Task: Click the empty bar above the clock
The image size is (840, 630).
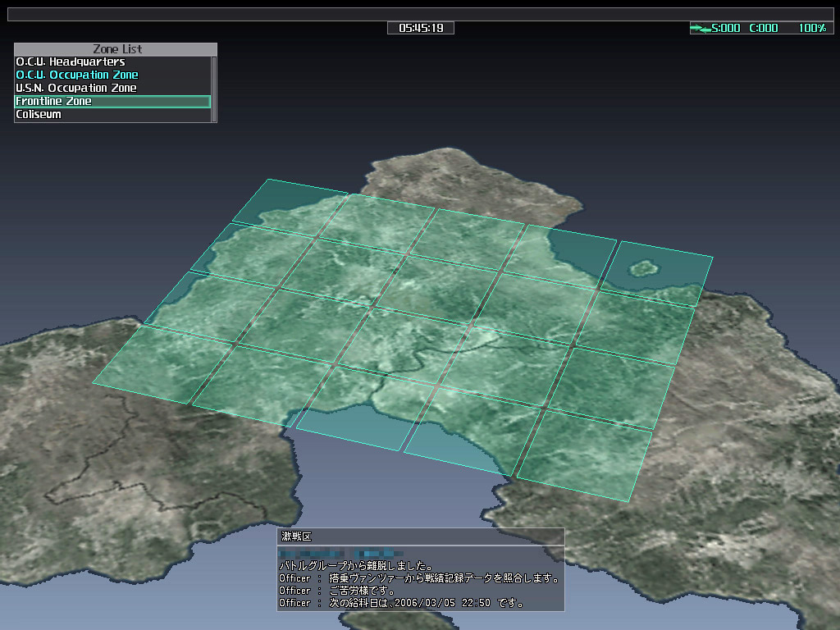Action: coord(420,14)
